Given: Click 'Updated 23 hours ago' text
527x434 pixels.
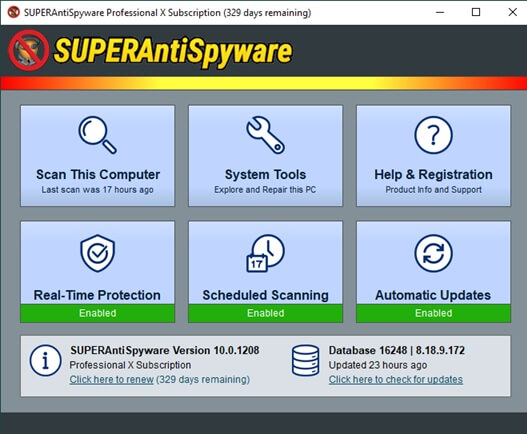Looking at the screenshot, I should [x=378, y=365].
